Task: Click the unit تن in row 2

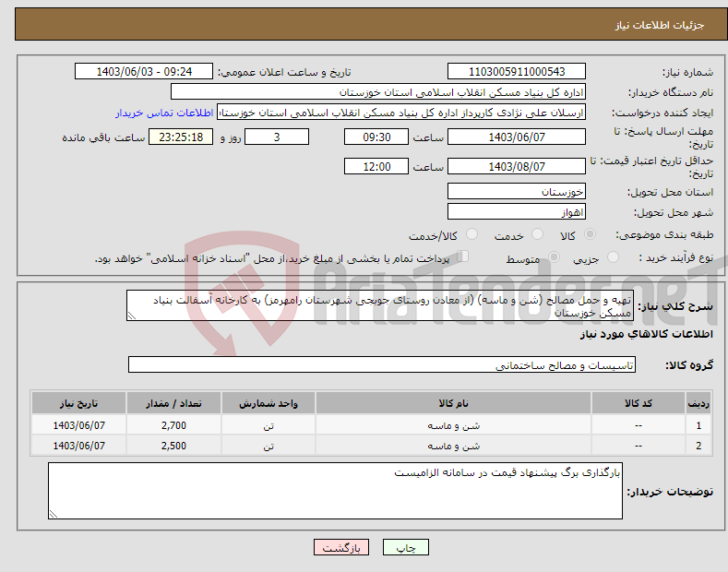Action: [269, 447]
